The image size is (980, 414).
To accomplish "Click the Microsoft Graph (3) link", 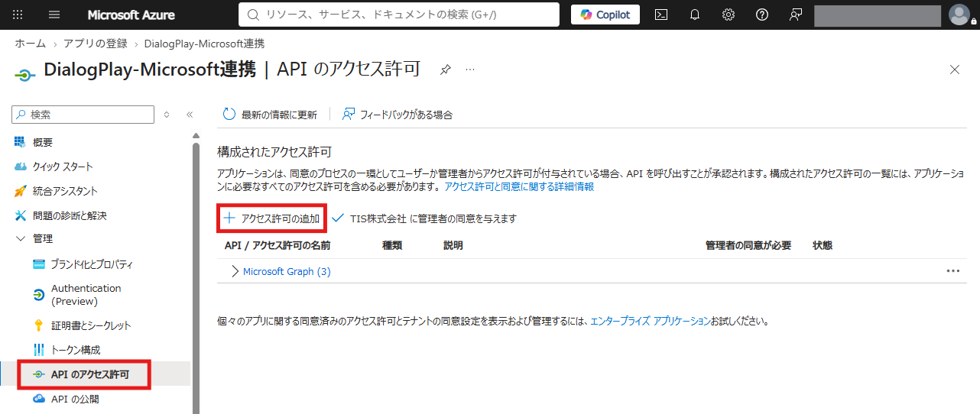I will tap(287, 271).
